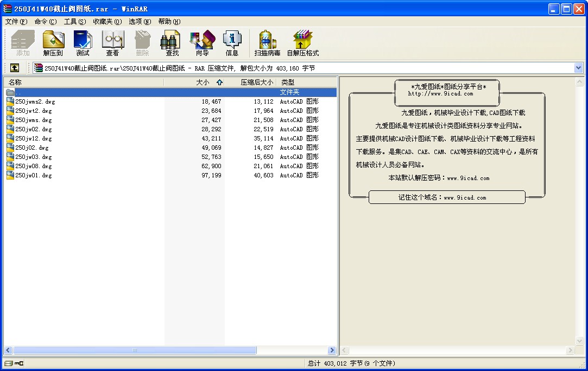The image size is (588, 371).
Task: Click the Find (查找) binoculars icon
Action: pos(172,43)
